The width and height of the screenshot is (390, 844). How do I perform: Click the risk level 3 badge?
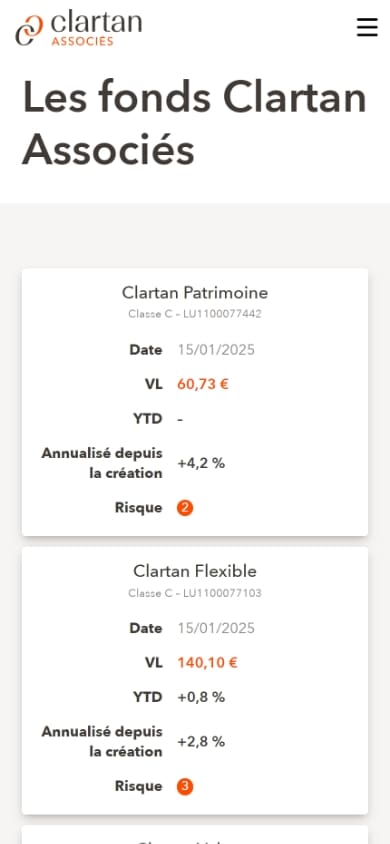(x=185, y=787)
